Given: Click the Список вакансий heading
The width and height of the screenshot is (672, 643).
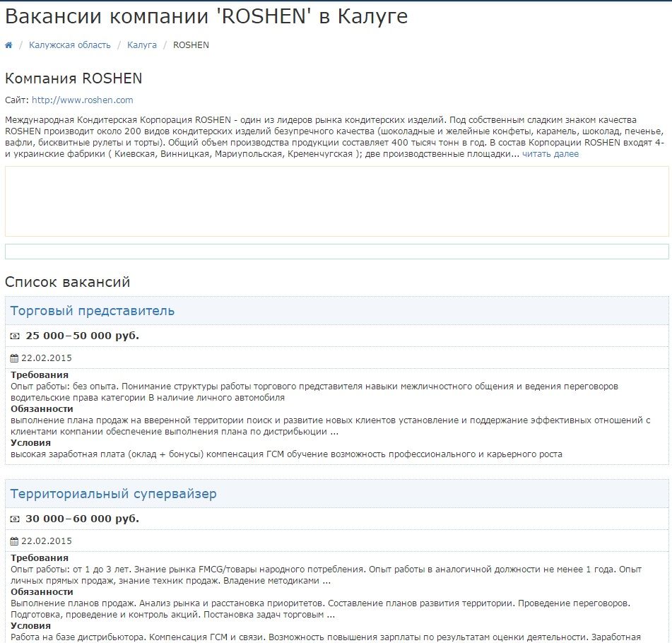Looking at the screenshot, I should [67, 281].
